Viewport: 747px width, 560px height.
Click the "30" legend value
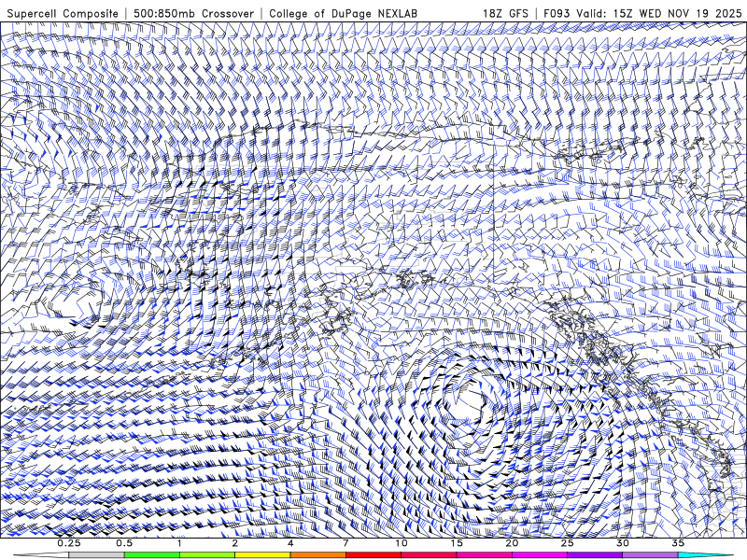[x=623, y=543]
